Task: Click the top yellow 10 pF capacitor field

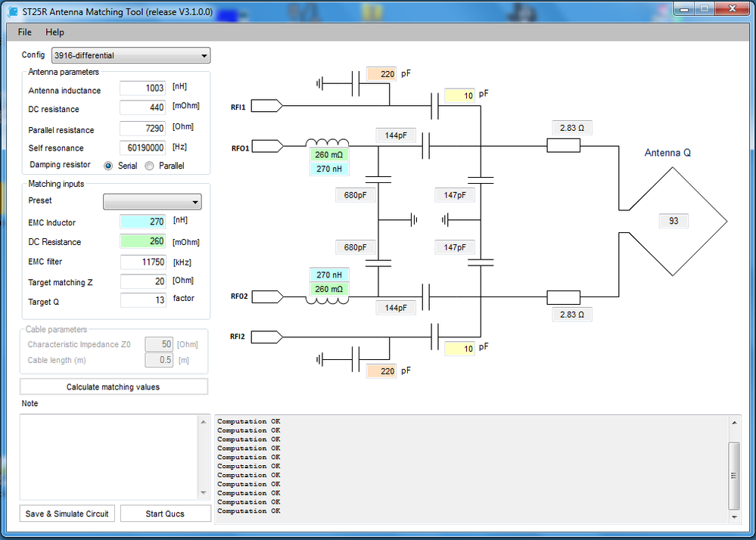Action: click(459, 95)
